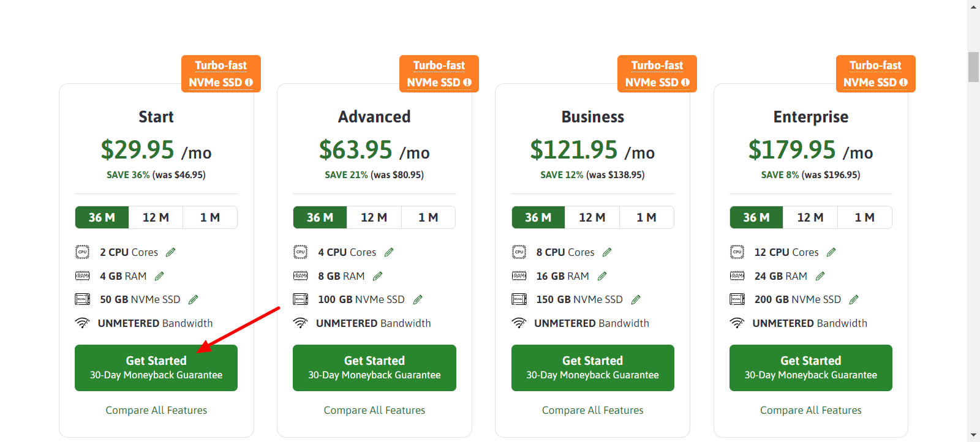Choose 36 M term on Enterprise plan
The height and width of the screenshot is (442, 980).
click(x=756, y=217)
